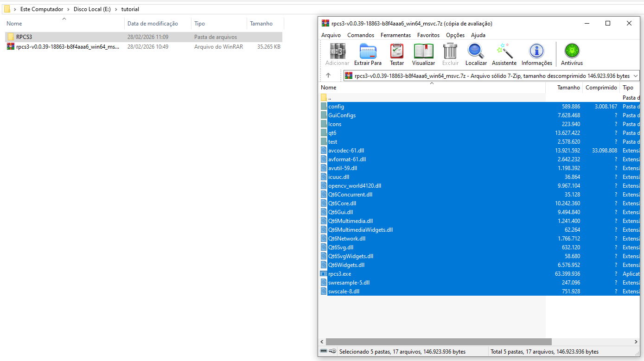The image size is (644, 361).
Task: Select the Icons folder in archive
Action: tap(479, 124)
